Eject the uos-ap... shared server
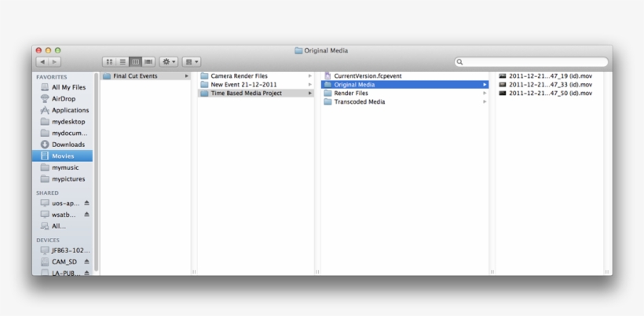Screen dimensions: 644x316 (86, 203)
